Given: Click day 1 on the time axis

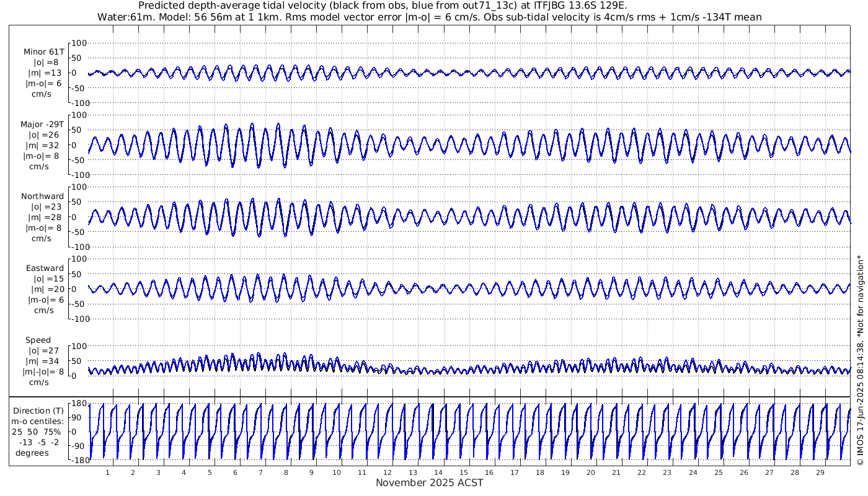Looking at the screenshot, I should [107, 472].
